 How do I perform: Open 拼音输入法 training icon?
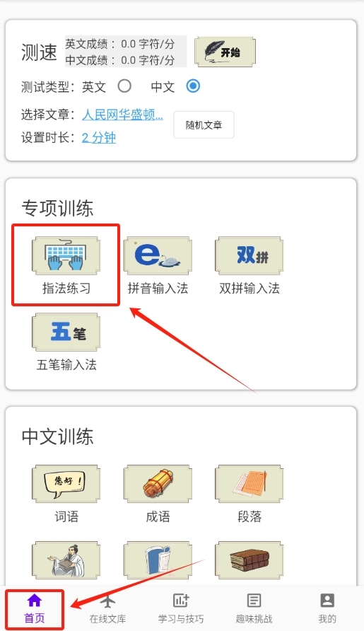pos(158,256)
